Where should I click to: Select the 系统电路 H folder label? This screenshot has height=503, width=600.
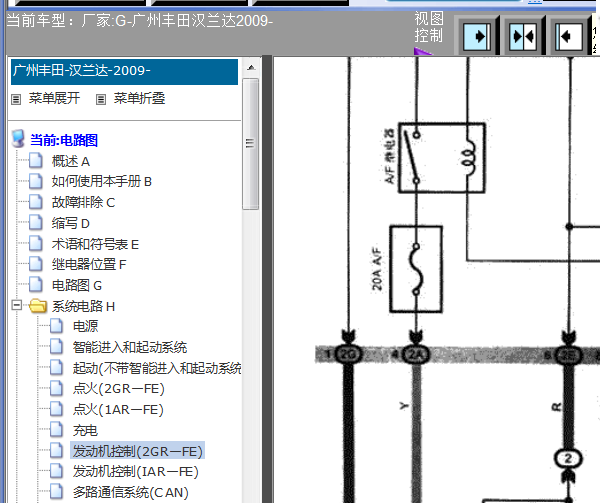coord(83,306)
